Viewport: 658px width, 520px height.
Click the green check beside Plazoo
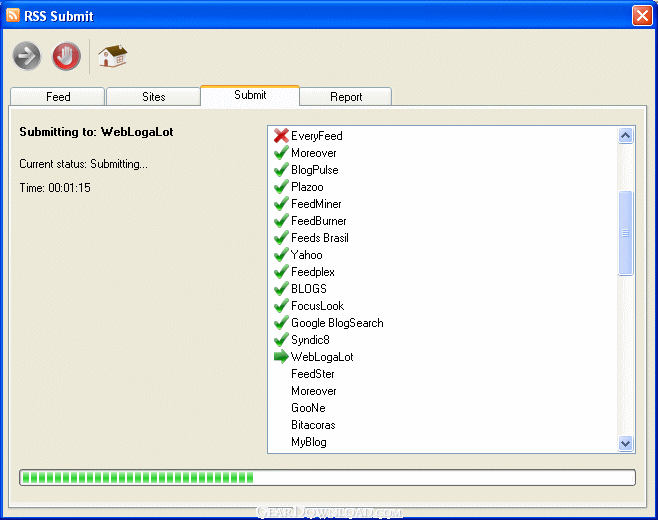pos(281,187)
